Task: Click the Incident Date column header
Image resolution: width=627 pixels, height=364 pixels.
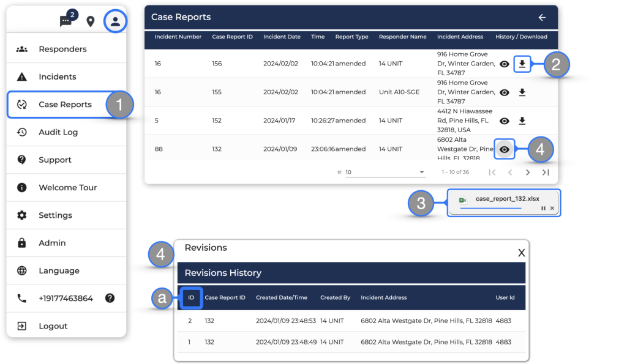Action: click(282, 37)
